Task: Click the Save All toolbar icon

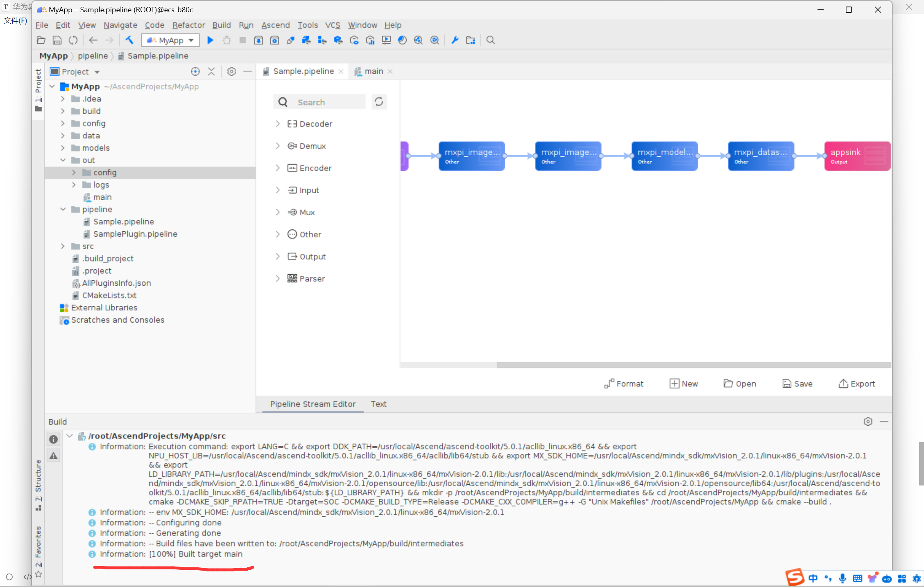Action: click(57, 40)
